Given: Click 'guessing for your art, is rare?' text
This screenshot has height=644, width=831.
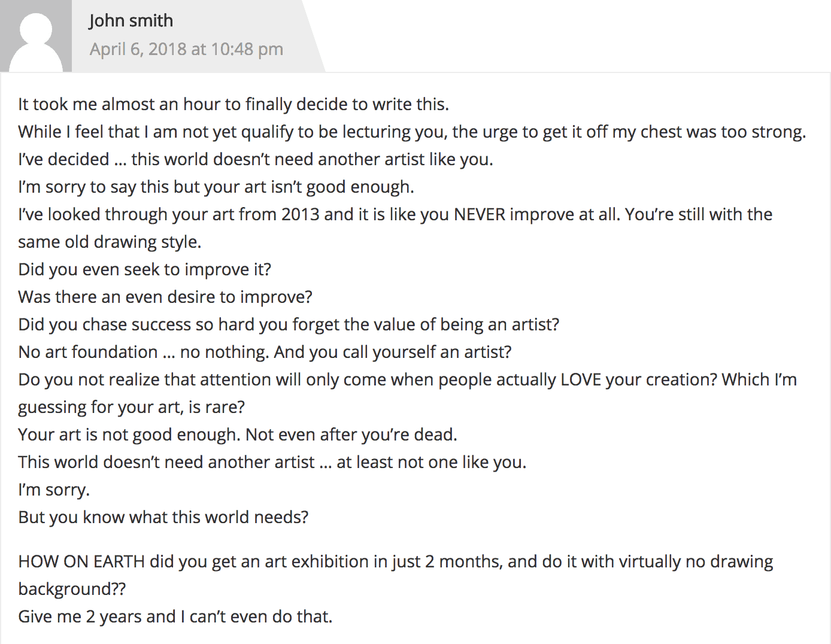Looking at the screenshot, I should (132, 407).
